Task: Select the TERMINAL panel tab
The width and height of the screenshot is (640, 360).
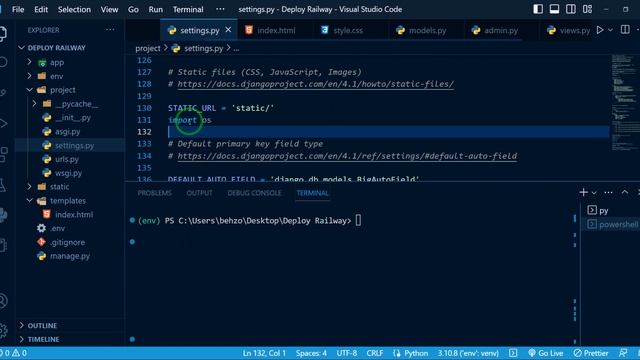Action: (x=312, y=193)
